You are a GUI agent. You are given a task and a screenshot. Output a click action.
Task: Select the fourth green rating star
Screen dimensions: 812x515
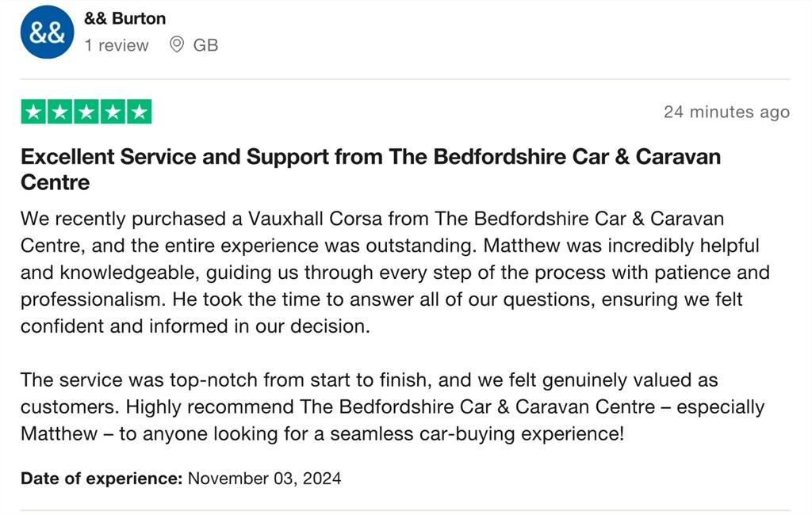tap(112, 112)
